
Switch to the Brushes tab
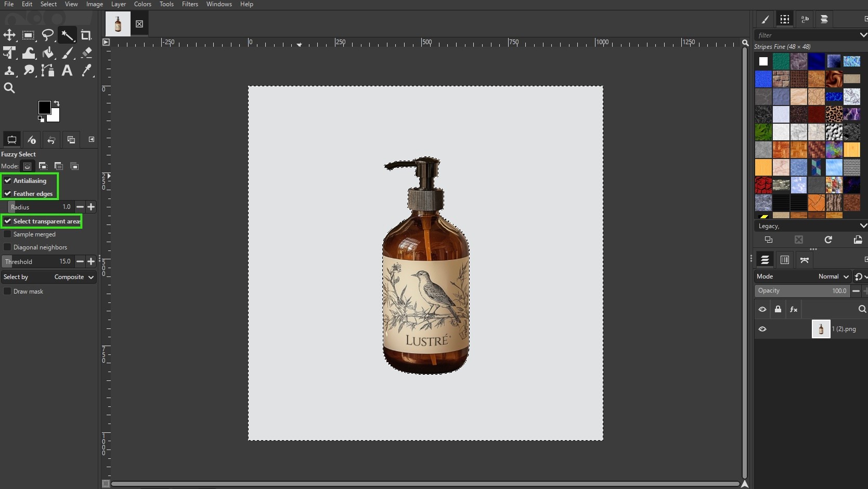click(765, 19)
